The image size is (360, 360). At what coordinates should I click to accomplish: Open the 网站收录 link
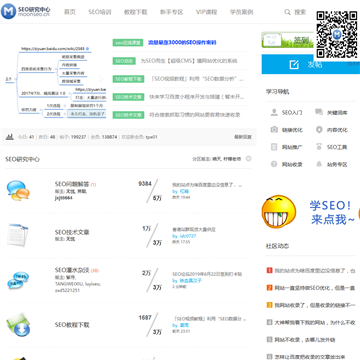292,165
